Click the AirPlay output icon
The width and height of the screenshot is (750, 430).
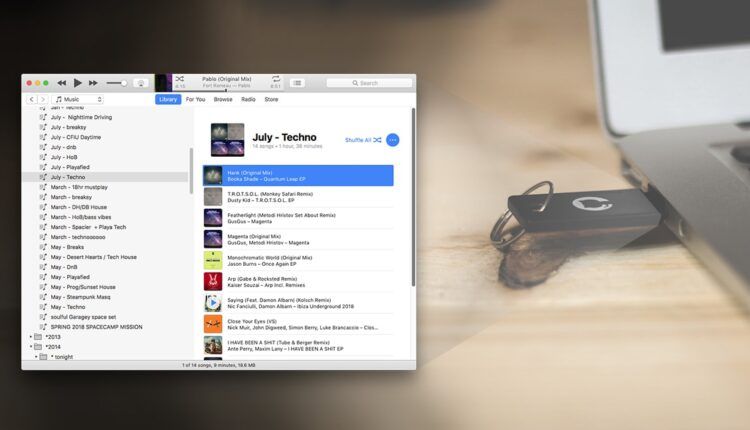coord(141,83)
